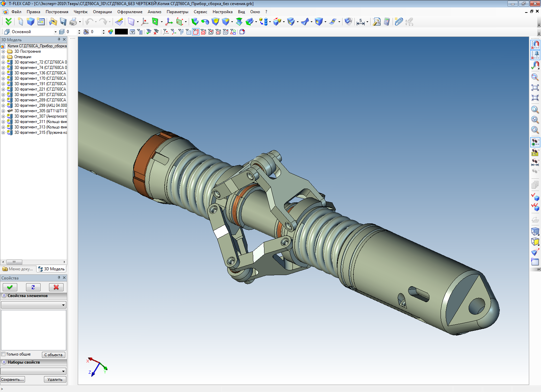Click the green double-chevron finish icon
The width and height of the screenshot is (541, 392).
[x=8, y=22]
